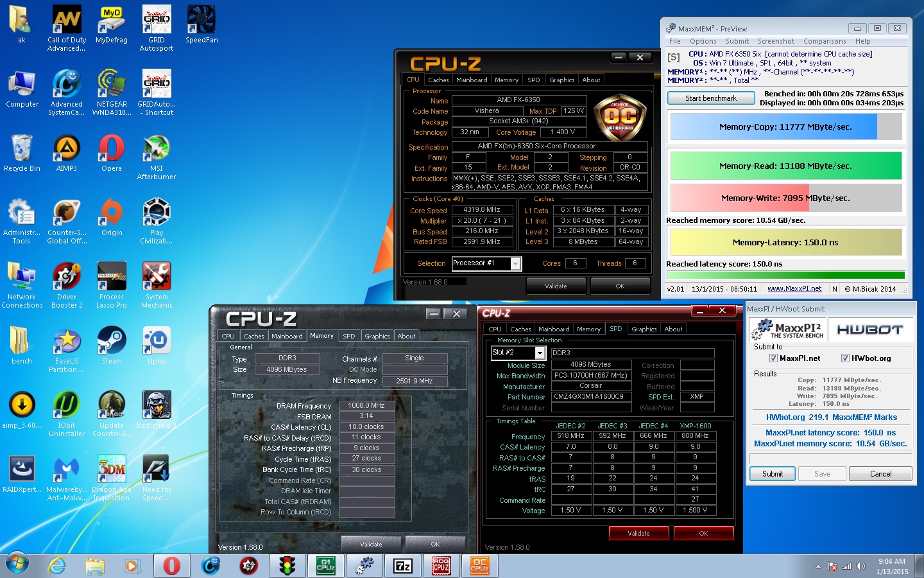
Task: Open the SpeedFan desktop icon
Action: tap(201, 26)
